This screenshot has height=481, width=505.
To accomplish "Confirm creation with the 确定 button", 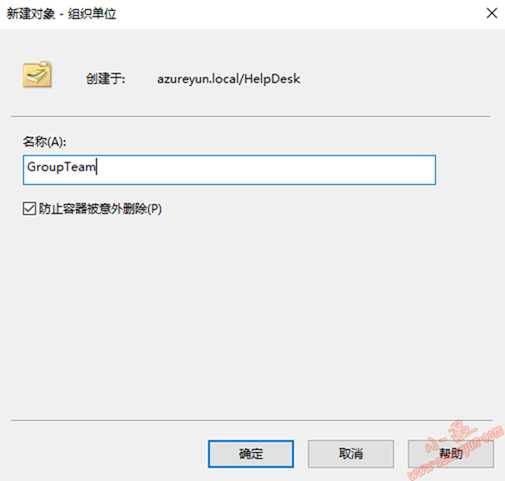I will [251, 454].
